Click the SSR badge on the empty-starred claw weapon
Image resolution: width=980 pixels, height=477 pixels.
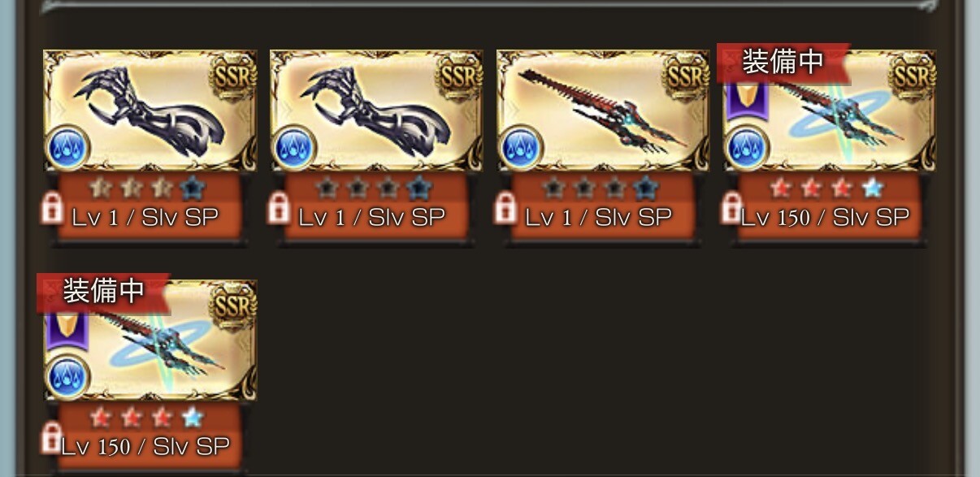click(460, 76)
